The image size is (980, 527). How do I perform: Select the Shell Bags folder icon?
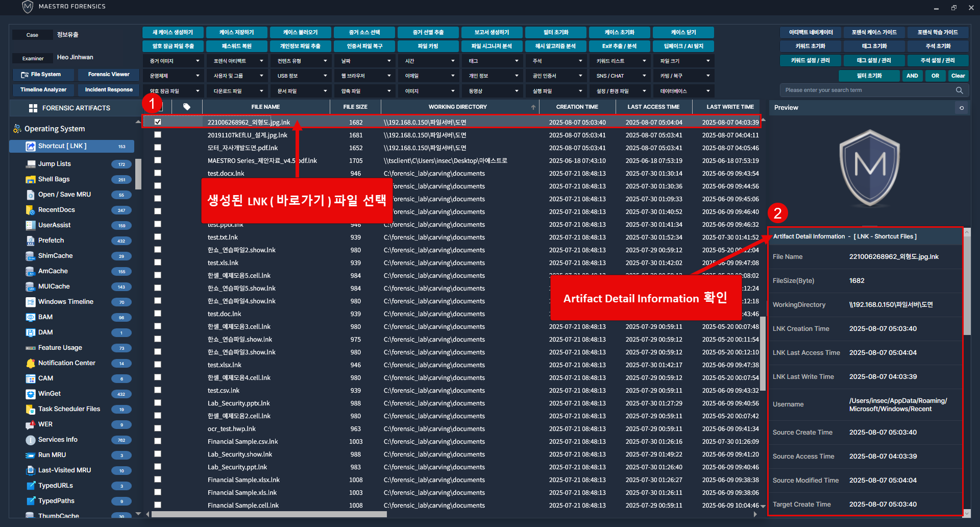(30, 179)
